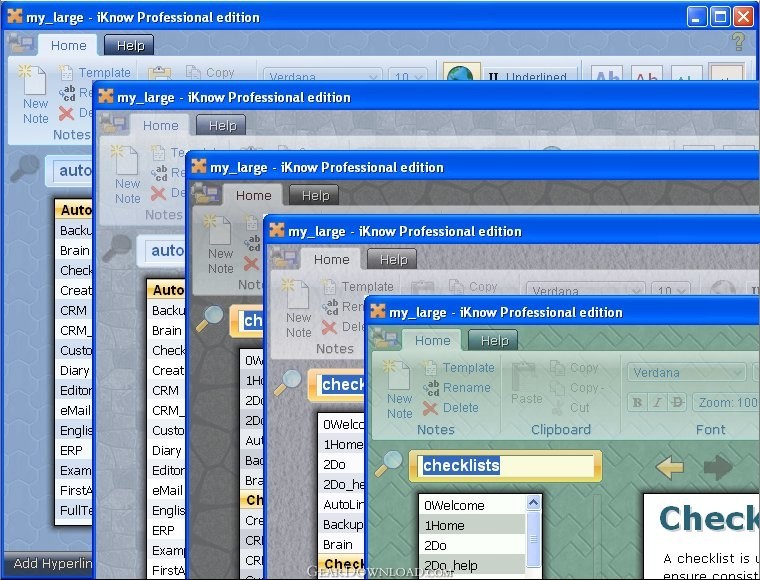760x580 pixels.
Task: Click the dark forward arrow in the front window
Action: (x=718, y=467)
